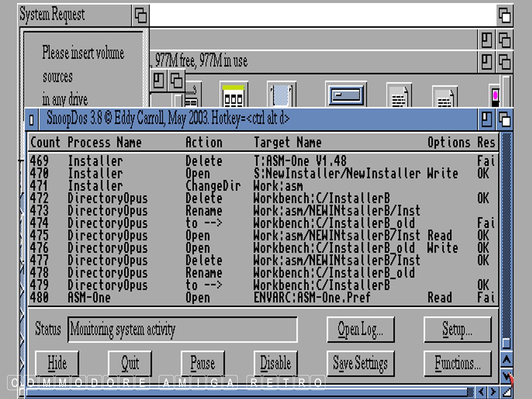Image resolution: width=532 pixels, height=399 pixels.
Task: Select the icon with the green top bar
Action: (x=233, y=95)
